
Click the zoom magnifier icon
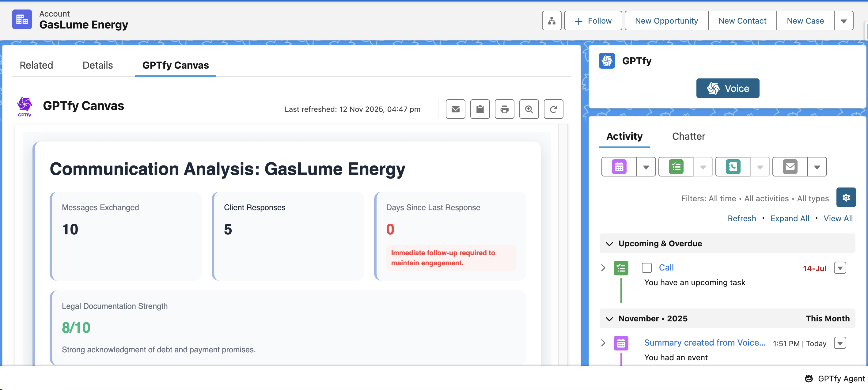click(529, 109)
